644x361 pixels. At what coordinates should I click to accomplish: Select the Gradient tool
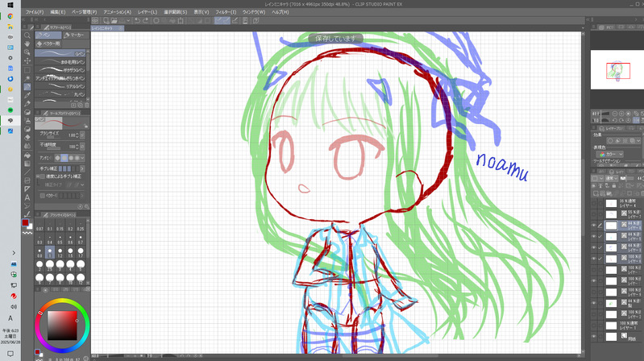27,164
